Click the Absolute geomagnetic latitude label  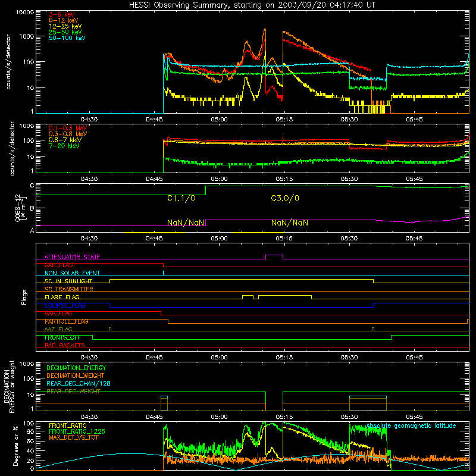(x=411, y=426)
